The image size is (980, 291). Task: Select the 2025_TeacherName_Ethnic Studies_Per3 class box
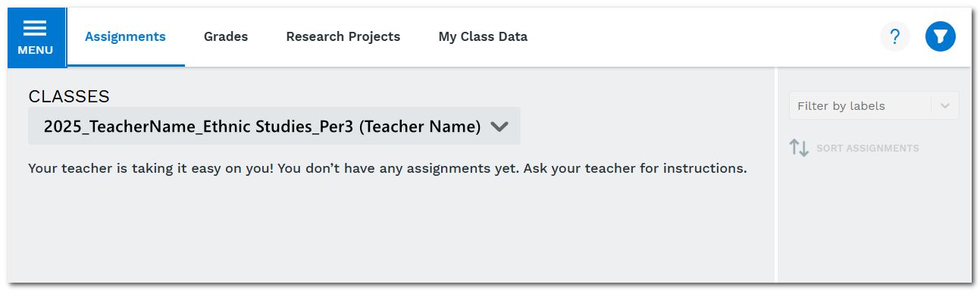click(x=274, y=126)
